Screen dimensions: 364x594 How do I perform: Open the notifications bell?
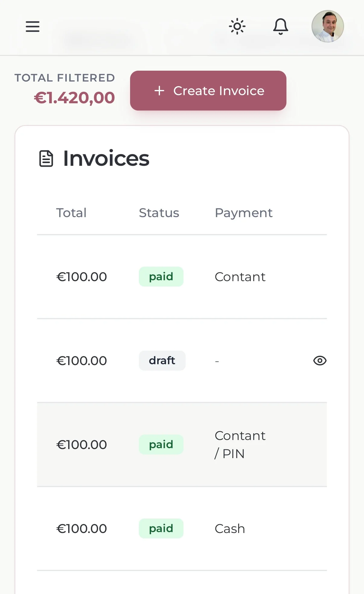[x=281, y=27]
